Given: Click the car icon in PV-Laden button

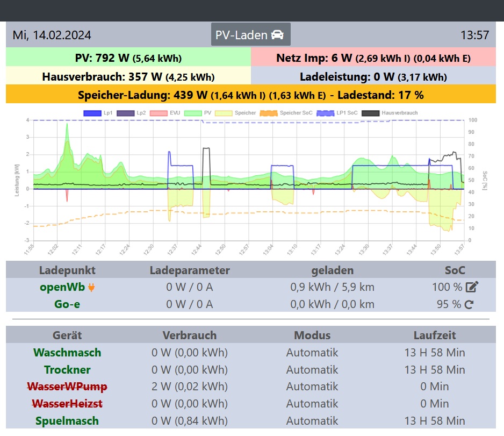Looking at the screenshot, I should pos(277,35).
